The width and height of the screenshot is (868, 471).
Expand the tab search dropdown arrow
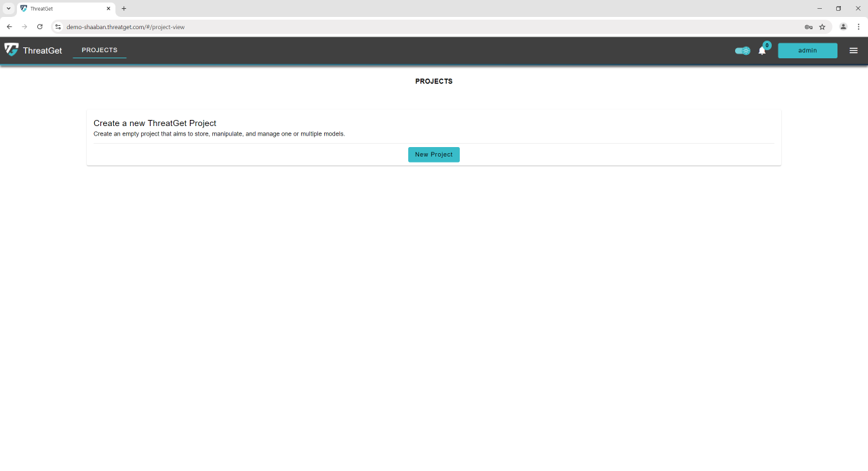pos(9,9)
